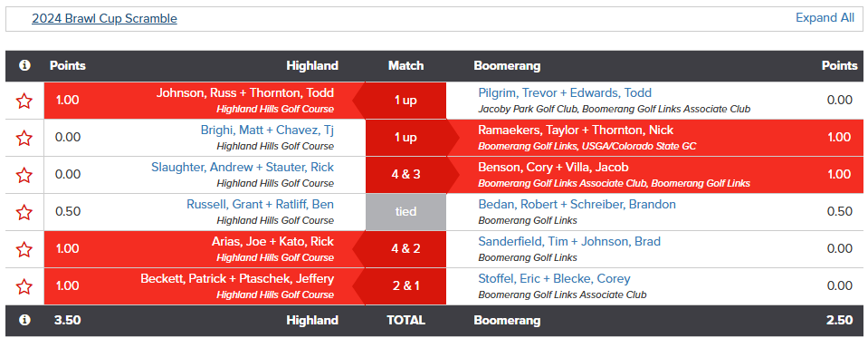Open the 2024 Brawl Cup Scramble link

(104, 18)
